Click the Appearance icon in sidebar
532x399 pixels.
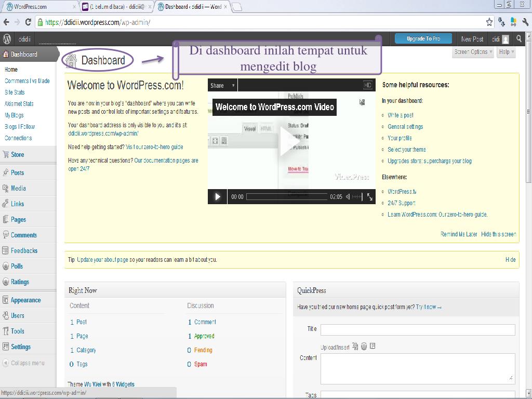(x=5, y=300)
